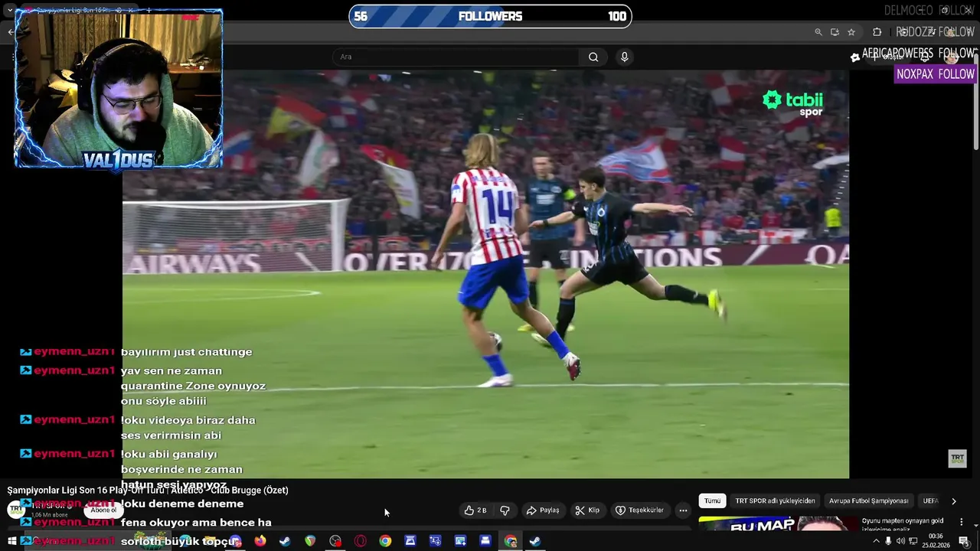The height and width of the screenshot is (551, 980).
Task: Select 'Avrupa Futbol Şampiyonası' chip
Action: pos(868,501)
